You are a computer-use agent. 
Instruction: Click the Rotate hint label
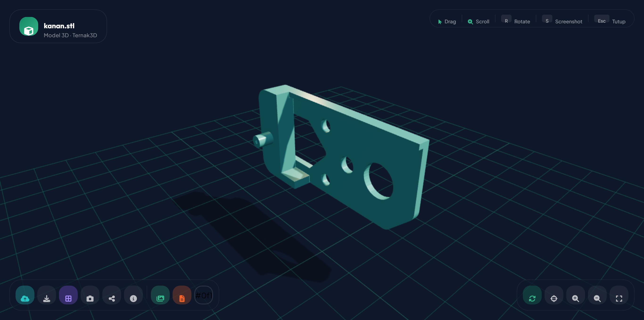522,21
